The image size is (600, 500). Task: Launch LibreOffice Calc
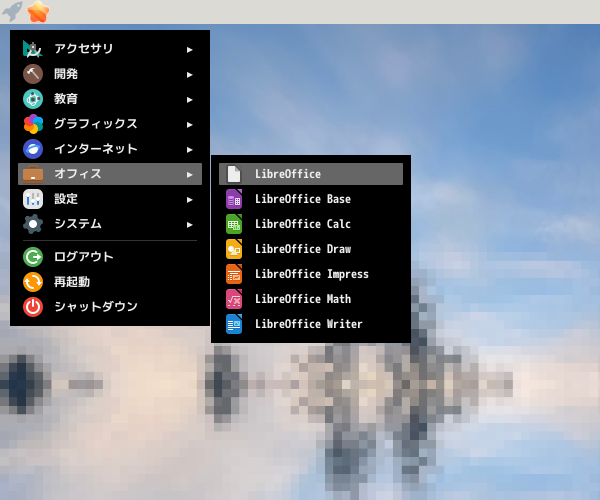pyautogui.click(x=311, y=224)
